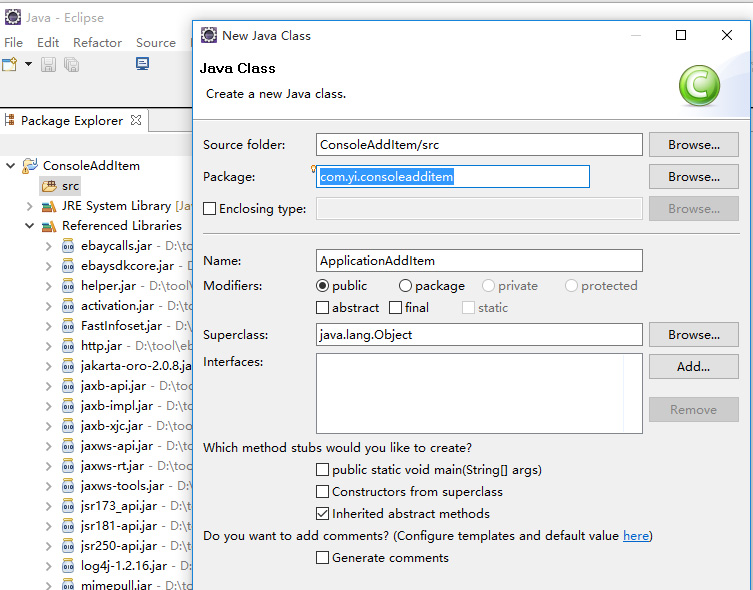Viewport: 753px width, 590px height.
Task: Uncheck Inherited abstract methods checkbox
Action: pos(322,514)
